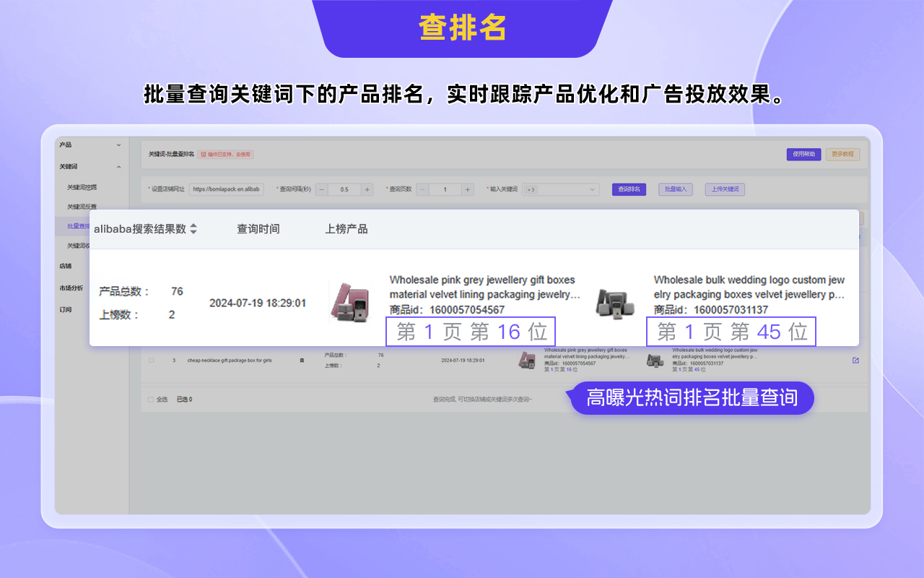
Task: Open the export icon at the row's right end
Action: click(855, 360)
